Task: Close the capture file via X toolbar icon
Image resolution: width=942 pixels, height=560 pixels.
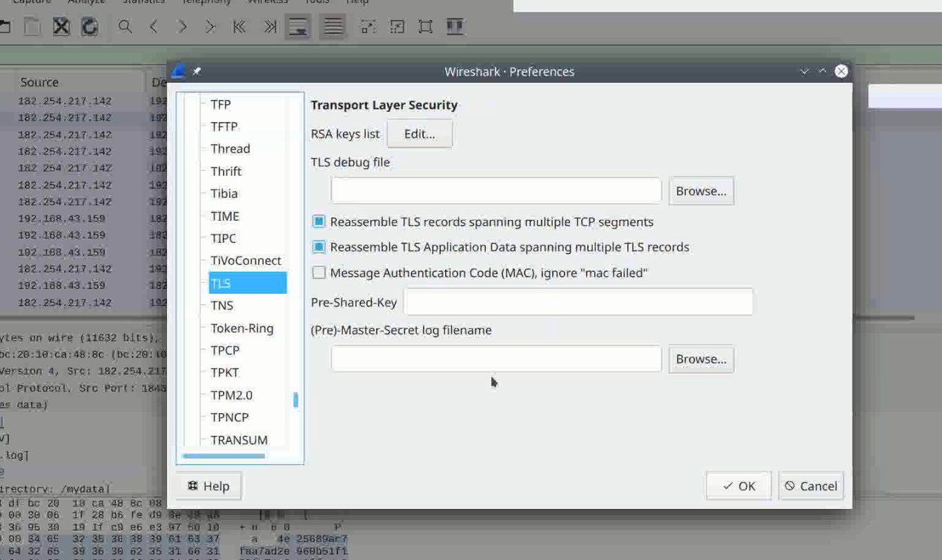Action: [x=61, y=27]
